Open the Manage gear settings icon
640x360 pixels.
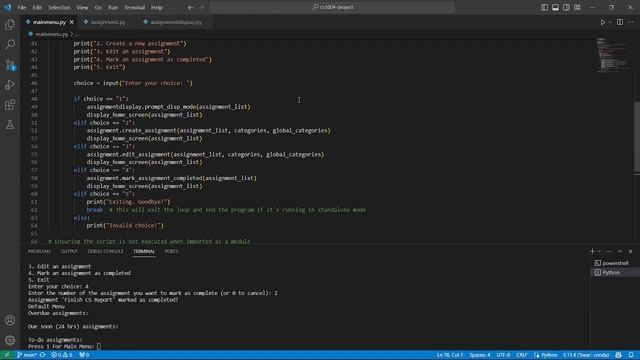click(10, 340)
